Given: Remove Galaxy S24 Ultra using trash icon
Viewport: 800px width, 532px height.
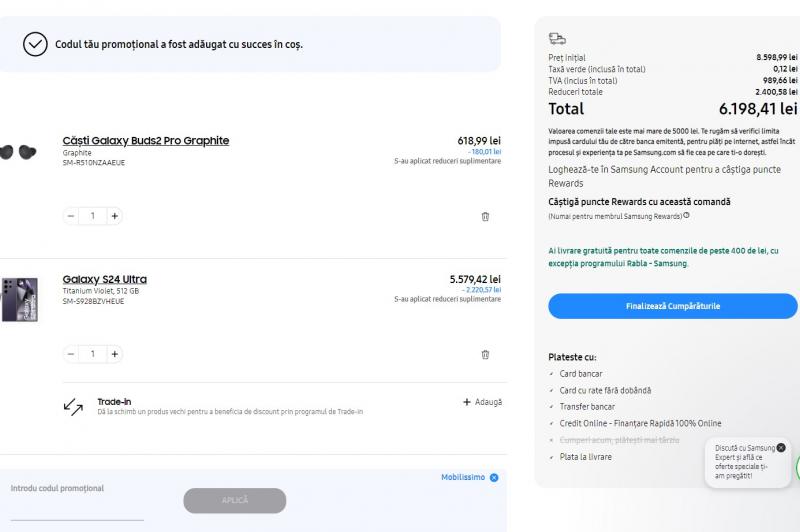Looking at the screenshot, I should [485, 354].
